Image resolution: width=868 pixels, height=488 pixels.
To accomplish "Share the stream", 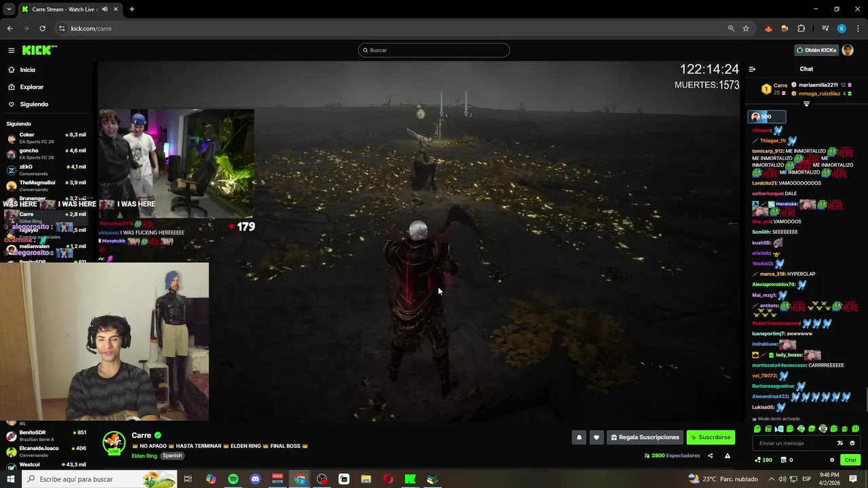I will pos(711,455).
